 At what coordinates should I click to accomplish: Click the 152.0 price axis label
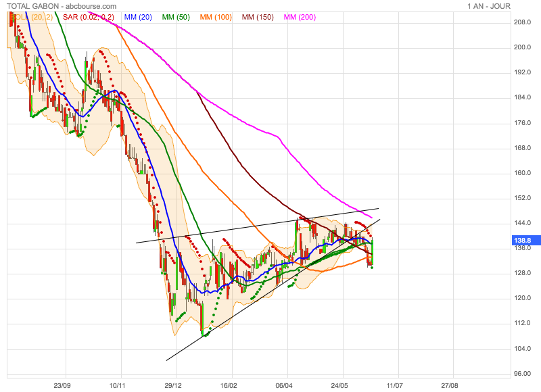[522, 198]
